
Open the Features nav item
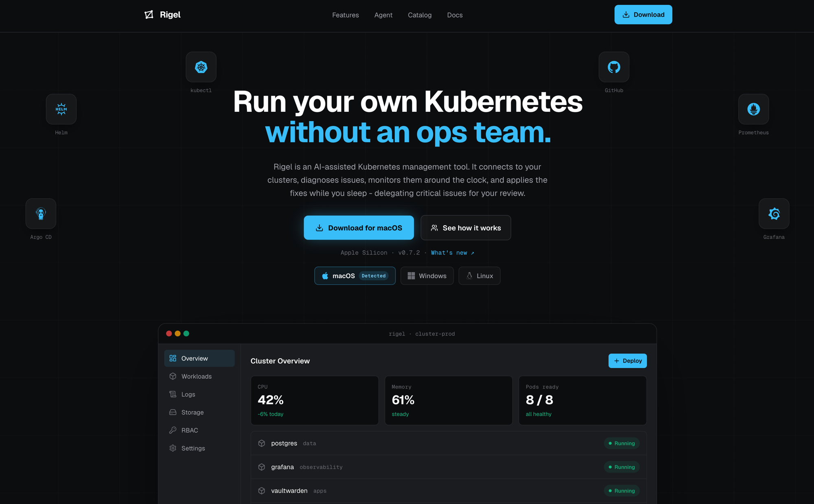346,15
